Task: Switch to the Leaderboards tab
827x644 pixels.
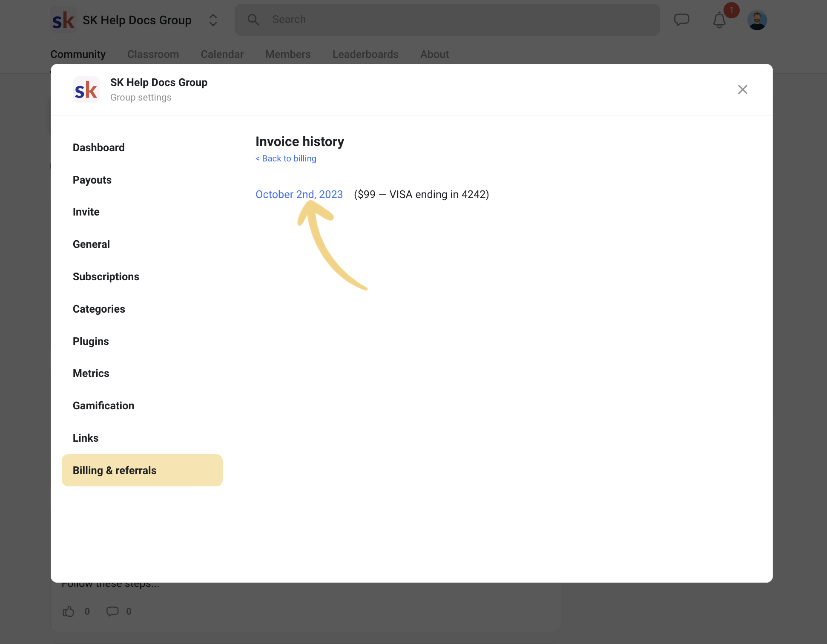Action: pos(365,54)
